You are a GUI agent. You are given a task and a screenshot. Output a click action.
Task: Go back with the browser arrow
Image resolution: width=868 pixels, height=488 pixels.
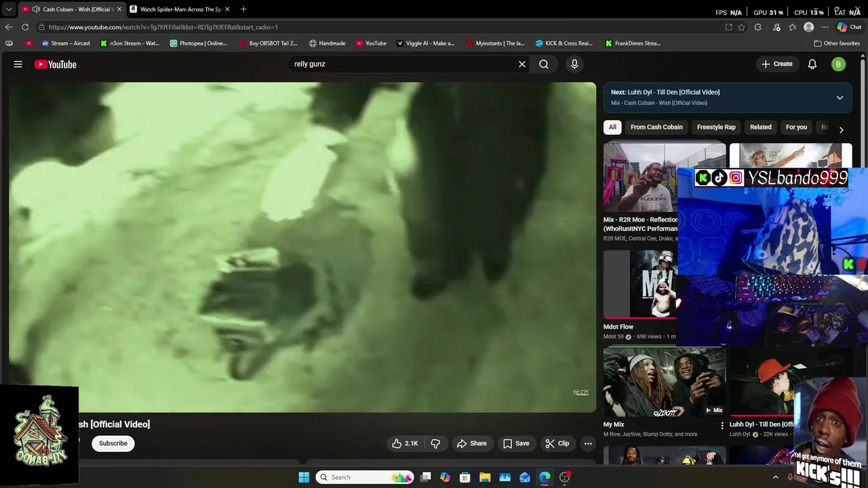tap(9, 27)
